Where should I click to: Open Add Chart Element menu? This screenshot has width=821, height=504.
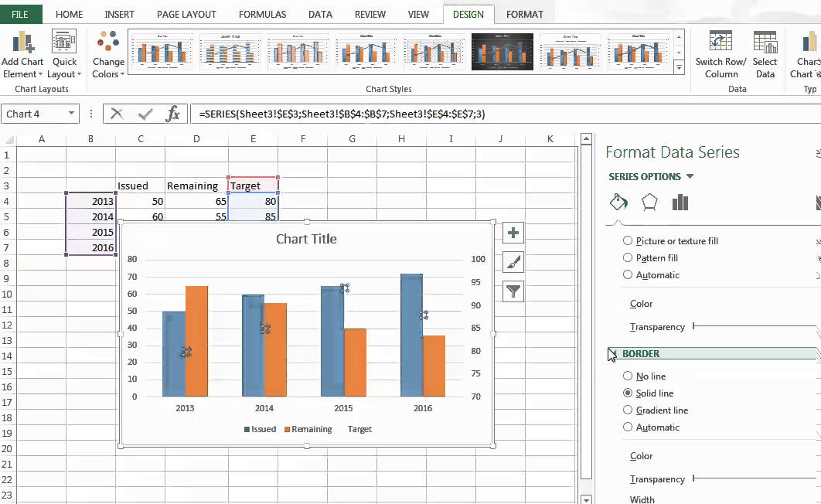pos(22,54)
